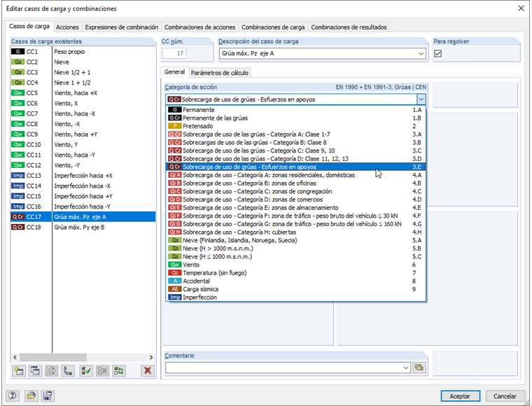
Task: Select Imperfección option in the category list
Action: 296,297
